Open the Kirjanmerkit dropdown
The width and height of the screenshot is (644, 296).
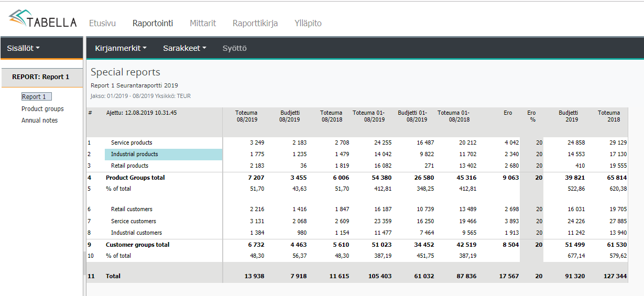(x=121, y=48)
